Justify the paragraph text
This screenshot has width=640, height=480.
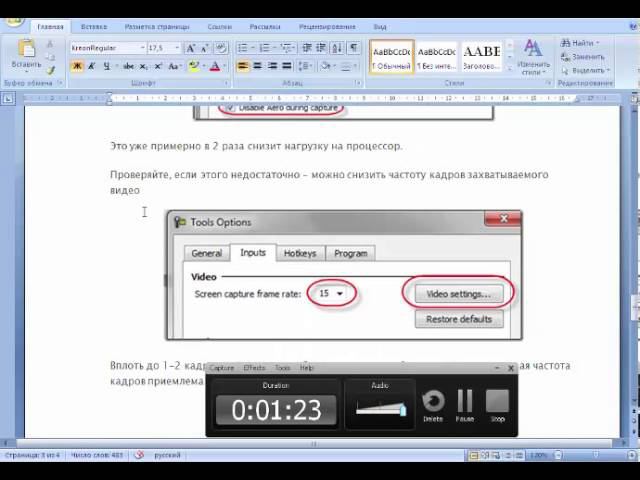click(287, 66)
